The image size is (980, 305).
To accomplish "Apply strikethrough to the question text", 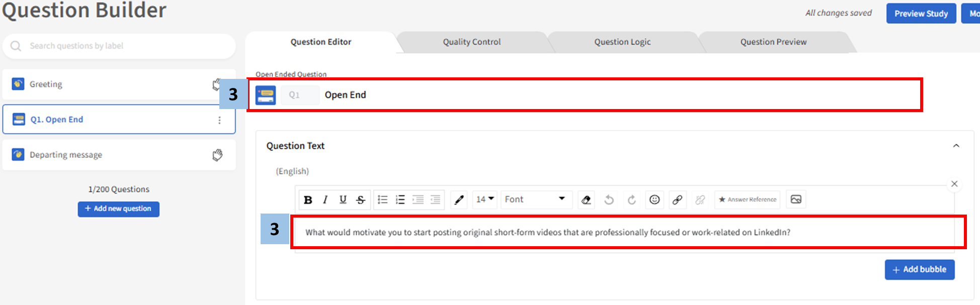I will [x=361, y=200].
